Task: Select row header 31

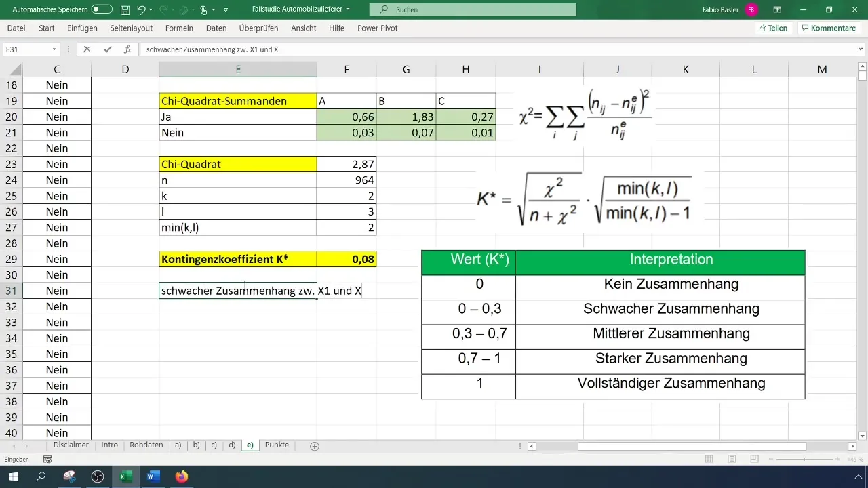Action: (12, 291)
